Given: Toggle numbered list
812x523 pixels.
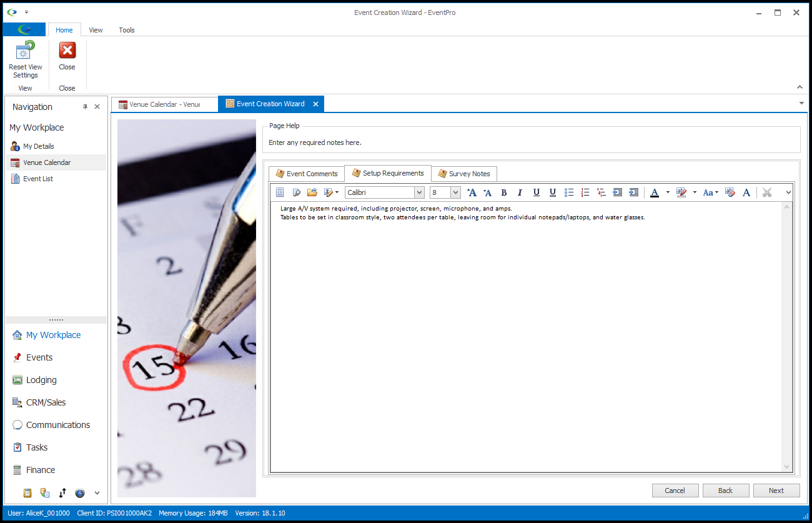Looking at the screenshot, I should (585, 192).
